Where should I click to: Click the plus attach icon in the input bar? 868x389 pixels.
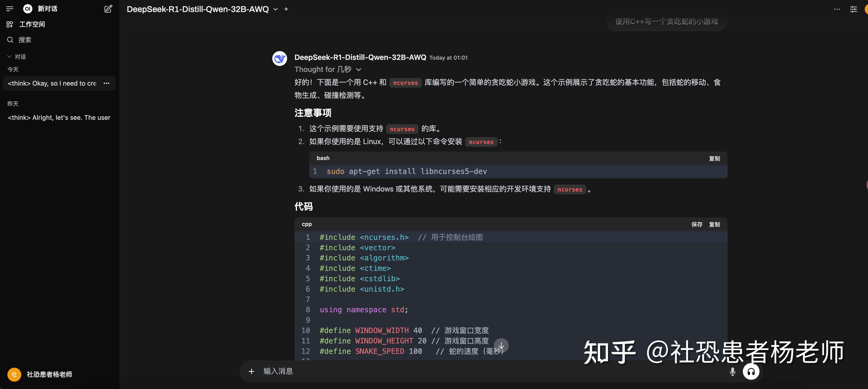pos(251,371)
